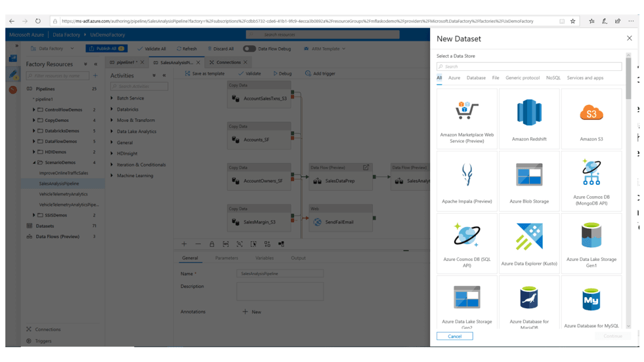
Task: Select Azure Cosmos DB (MongoDB API) tile
Action: 591,181
